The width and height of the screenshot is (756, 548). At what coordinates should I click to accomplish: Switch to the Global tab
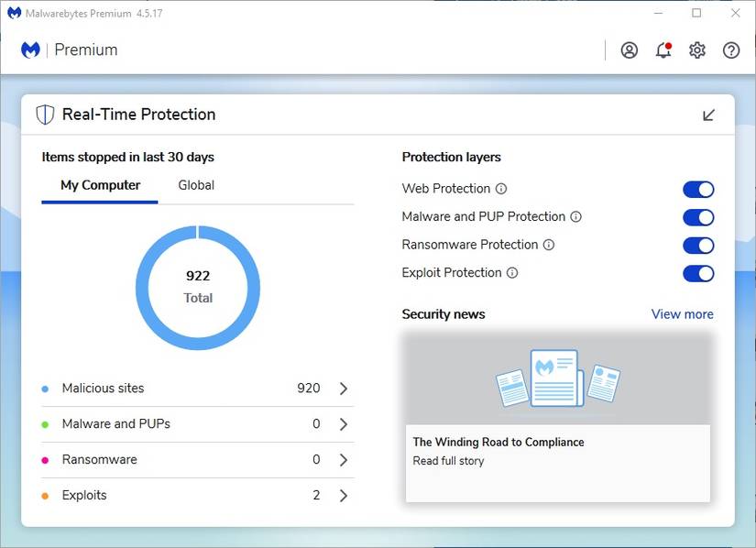point(196,185)
